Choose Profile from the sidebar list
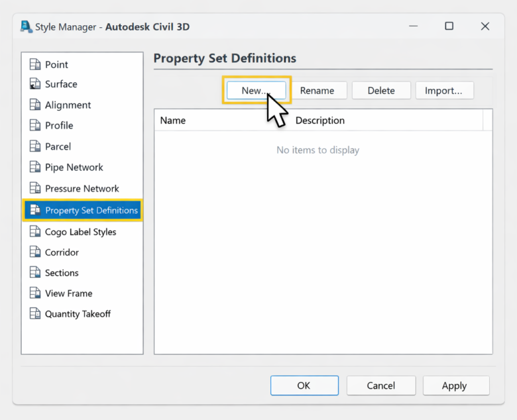The width and height of the screenshot is (517, 420). pos(82,125)
